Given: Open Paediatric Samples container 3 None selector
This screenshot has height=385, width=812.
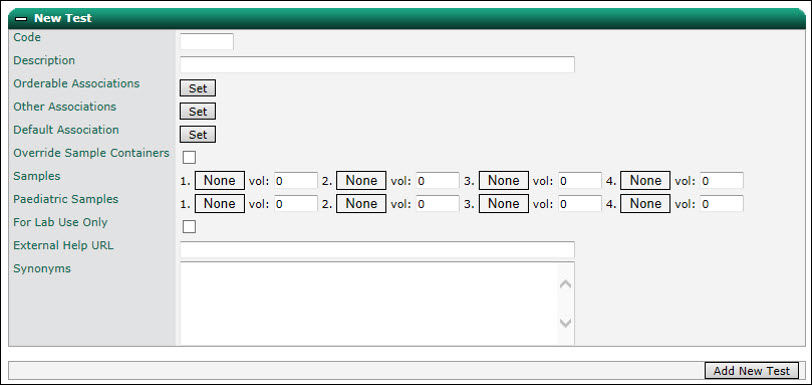Looking at the screenshot, I should [504, 204].
